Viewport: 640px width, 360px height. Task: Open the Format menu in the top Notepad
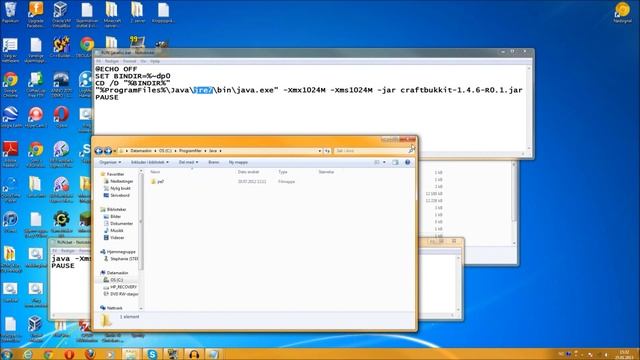pos(129,61)
